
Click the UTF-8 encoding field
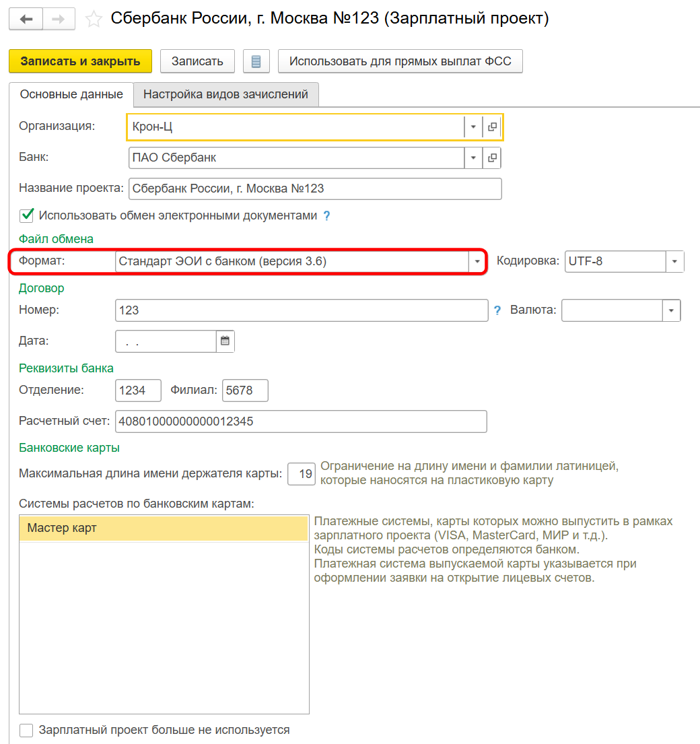pyautogui.click(x=615, y=261)
